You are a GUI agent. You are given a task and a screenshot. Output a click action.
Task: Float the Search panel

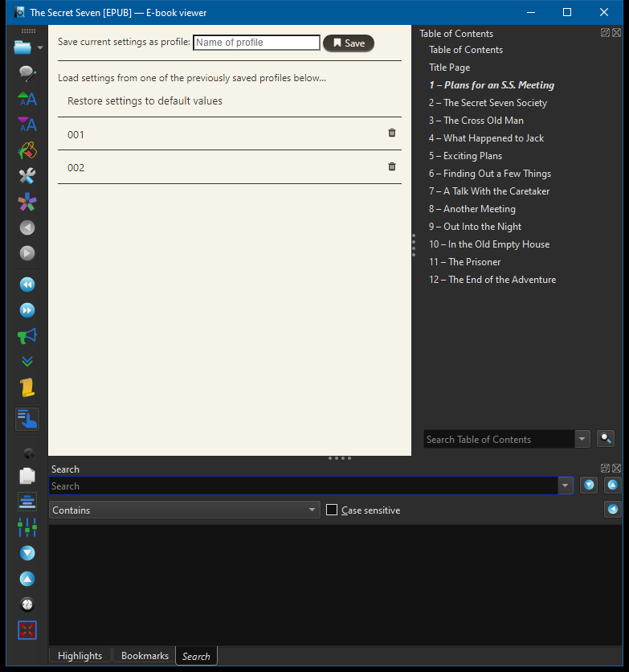(605, 468)
